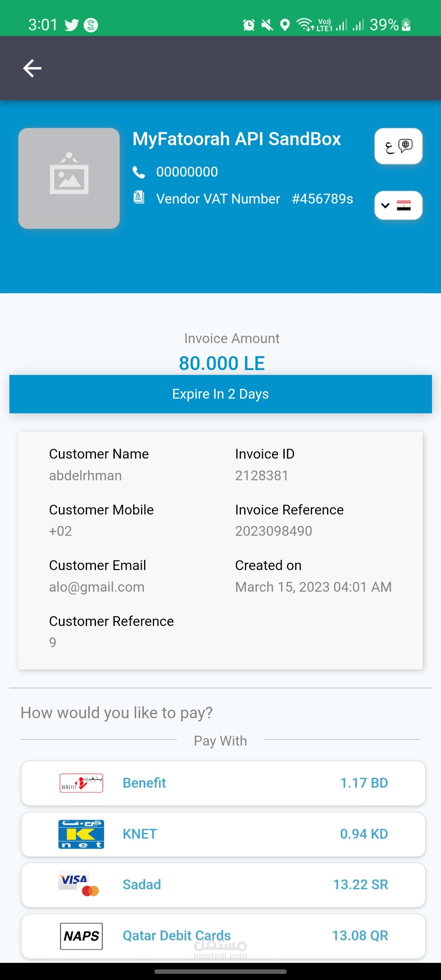Tap the vendor phone number 00000000

(x=187, y=172)
